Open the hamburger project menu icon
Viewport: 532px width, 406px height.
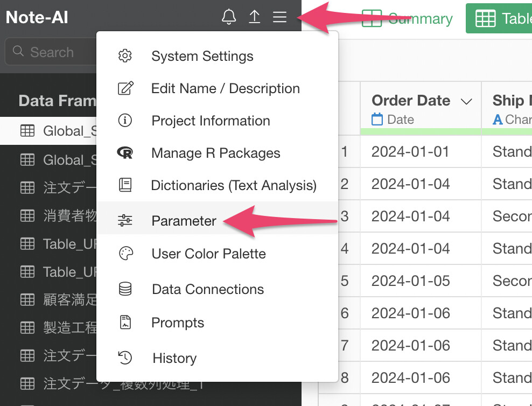tap(279, 17)
